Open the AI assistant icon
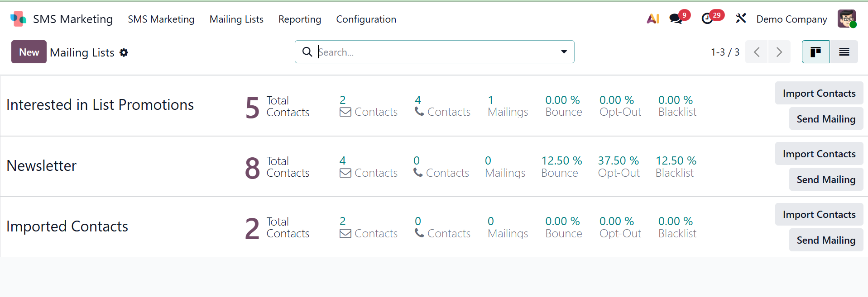The height and width of the screenshot is (297, 868). tap(652, 19)
